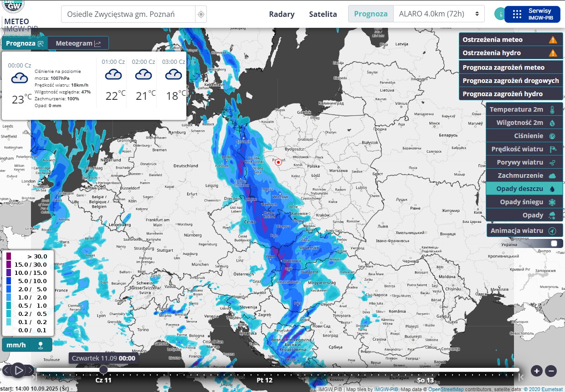Click the red location marker near Poznań

click(x=278, y=161)
